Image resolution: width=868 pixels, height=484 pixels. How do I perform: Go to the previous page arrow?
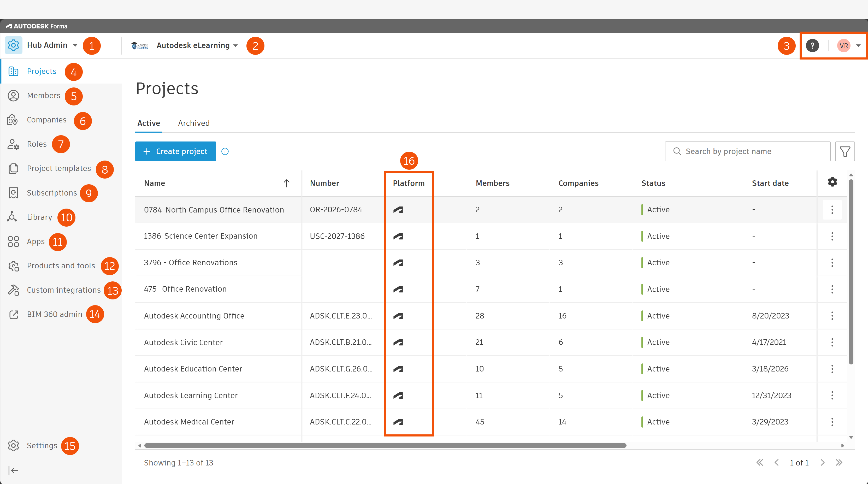tap(776, 462)
